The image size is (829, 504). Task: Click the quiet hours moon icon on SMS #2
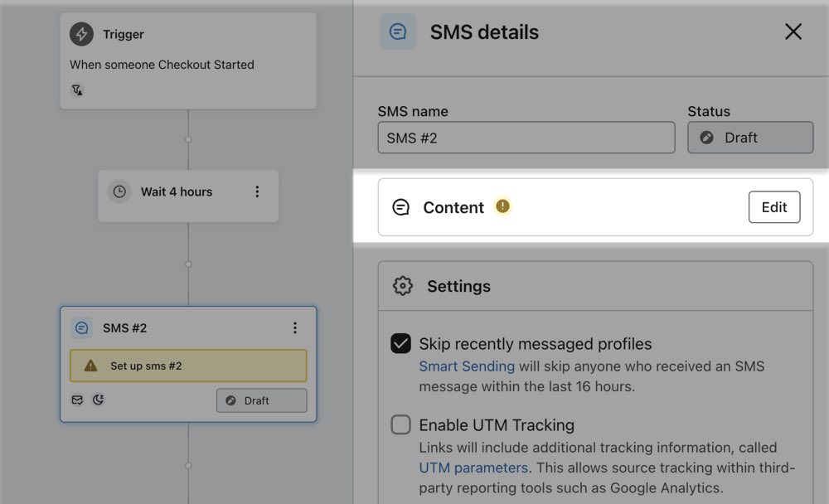coord(99,400)
